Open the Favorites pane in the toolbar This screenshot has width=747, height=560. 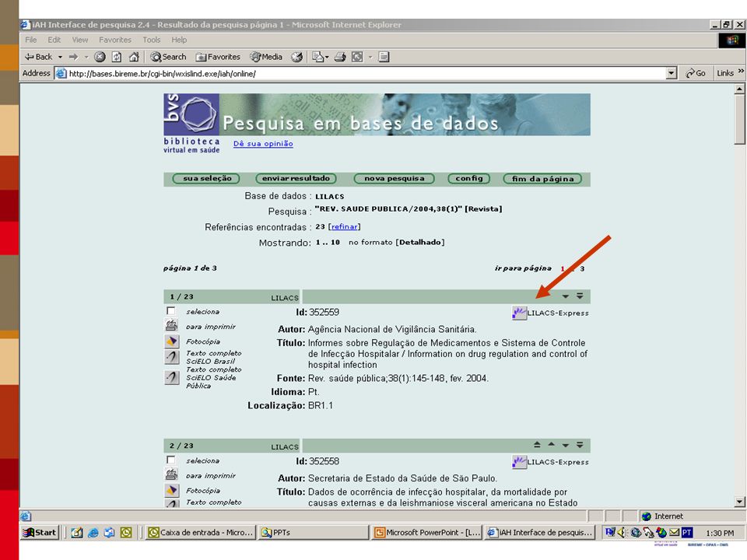pos(218,57)
